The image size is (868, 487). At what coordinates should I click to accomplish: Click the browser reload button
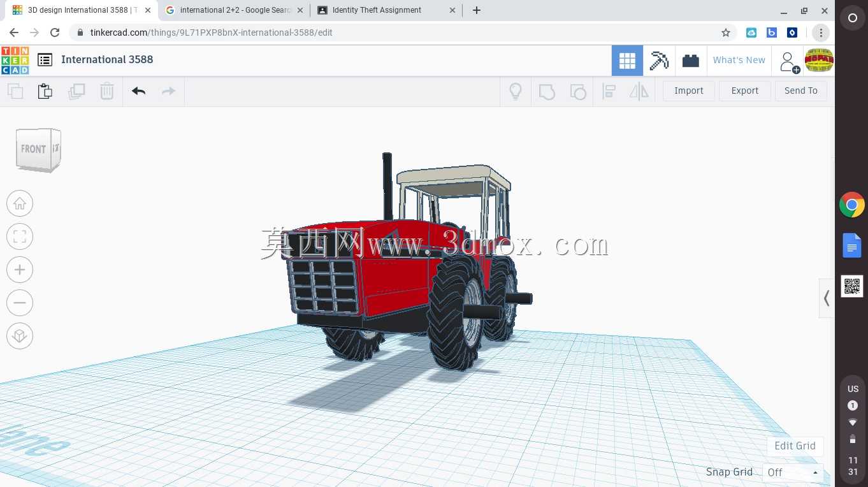[55, 33]
